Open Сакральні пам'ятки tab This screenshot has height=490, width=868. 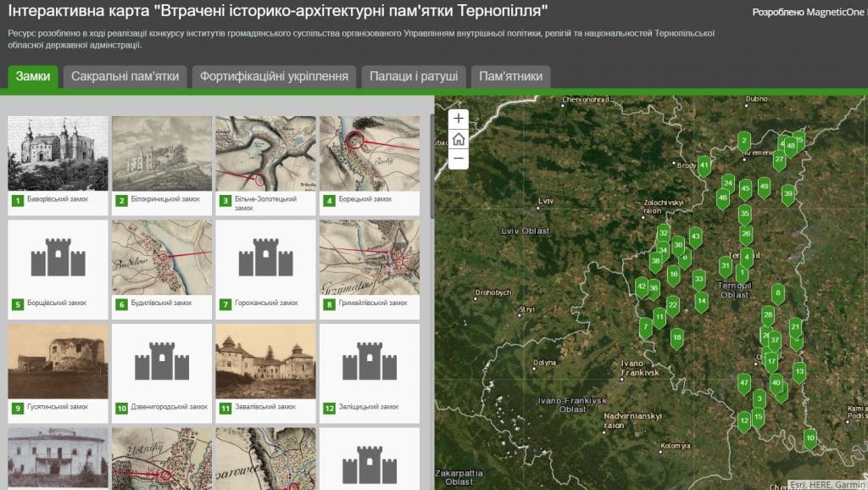coord(125,76)
